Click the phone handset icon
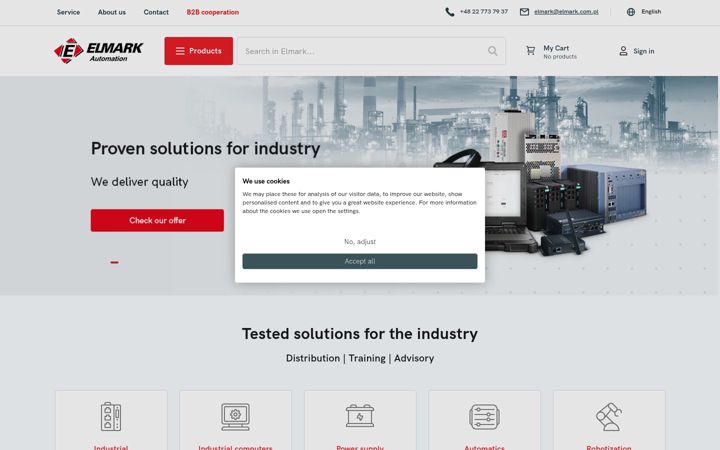Viewport: 720px width, 450px height. pos(450,12)
